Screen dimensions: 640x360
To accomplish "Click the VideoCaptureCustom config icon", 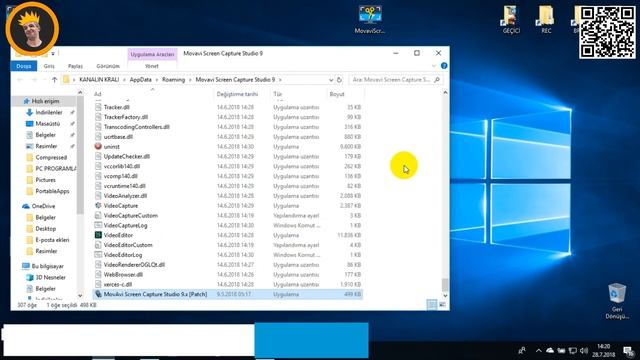I will tap(98, 216).
